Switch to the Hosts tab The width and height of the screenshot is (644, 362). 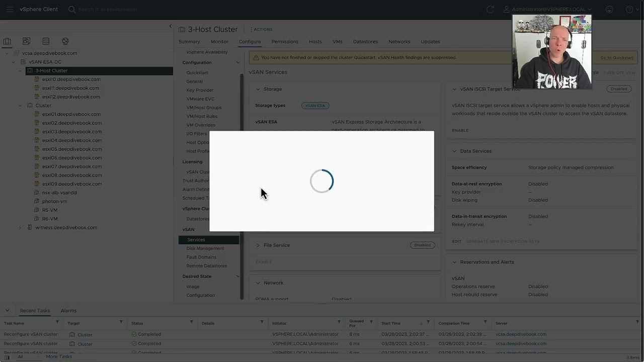tap(315, 42)
